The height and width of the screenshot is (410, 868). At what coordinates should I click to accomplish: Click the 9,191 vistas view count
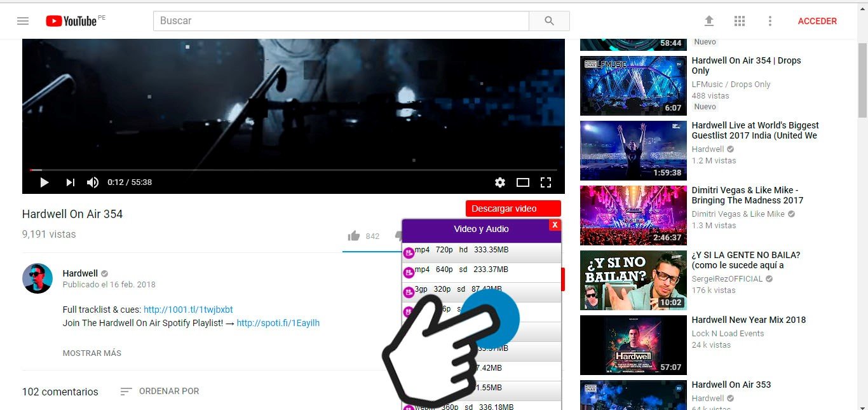point(49,235)
